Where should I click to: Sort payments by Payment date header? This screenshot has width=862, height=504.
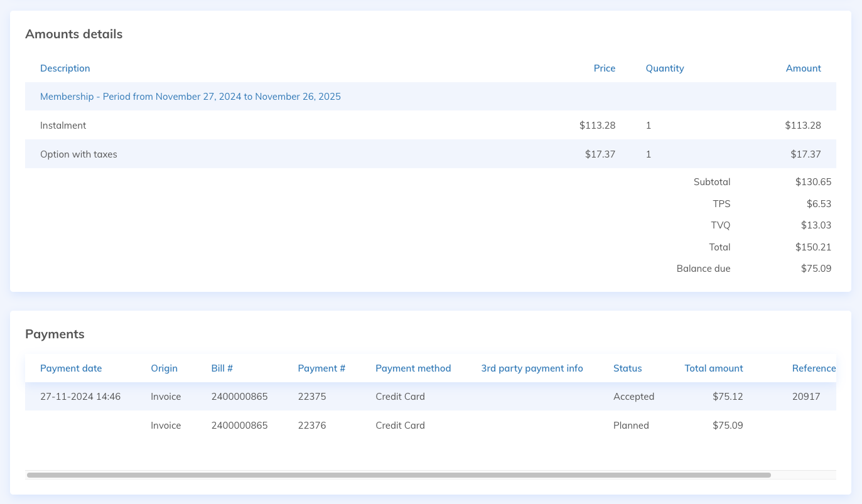(x=71, y=368)
